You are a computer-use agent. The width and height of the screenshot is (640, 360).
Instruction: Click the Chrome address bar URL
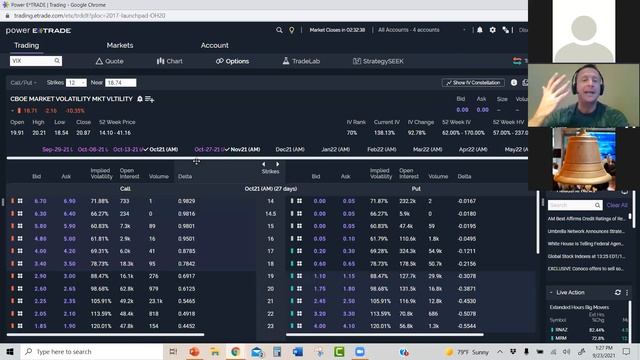tap(90, 16)
